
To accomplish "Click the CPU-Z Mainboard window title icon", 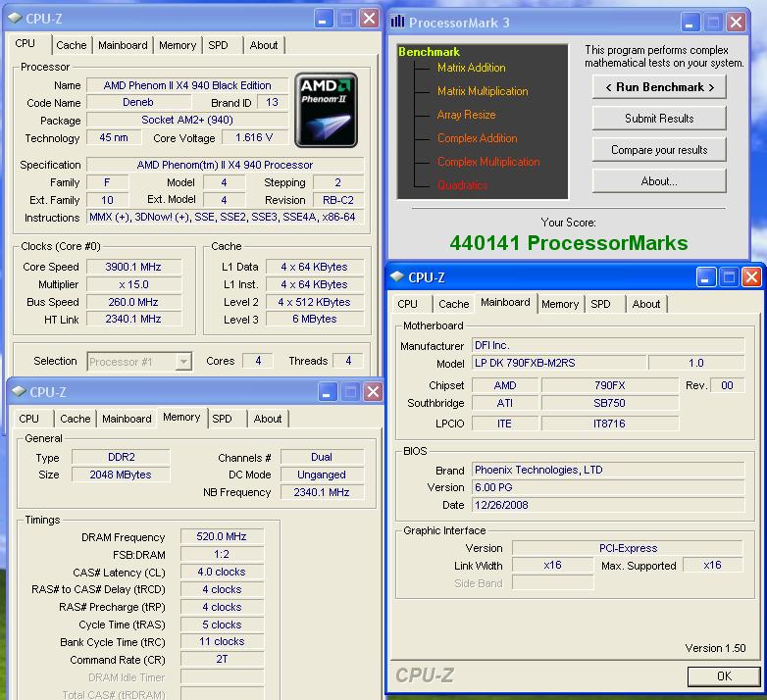I will coord(396,276).
